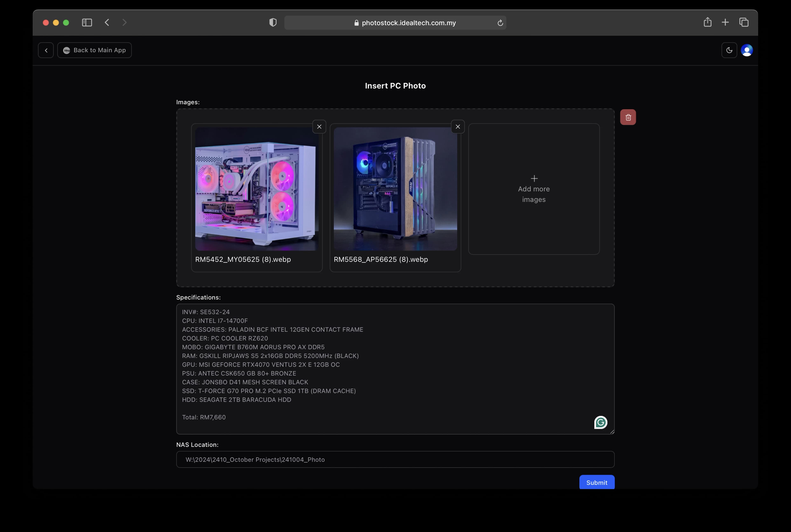The height and width of the screenshot is (532, 791).
Task: Delete all images with red trash button
Action: (628, 117)
